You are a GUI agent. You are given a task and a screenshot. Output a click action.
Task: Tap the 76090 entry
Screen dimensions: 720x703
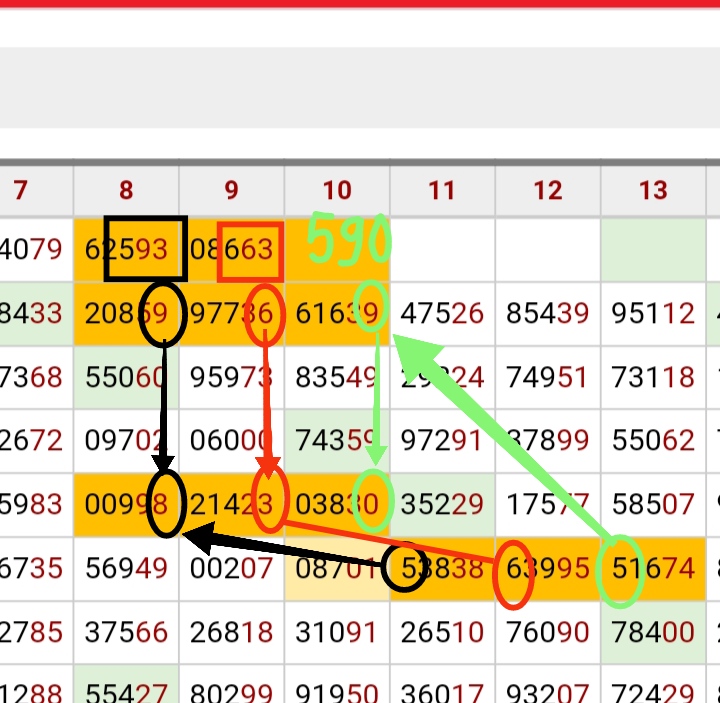548,632
